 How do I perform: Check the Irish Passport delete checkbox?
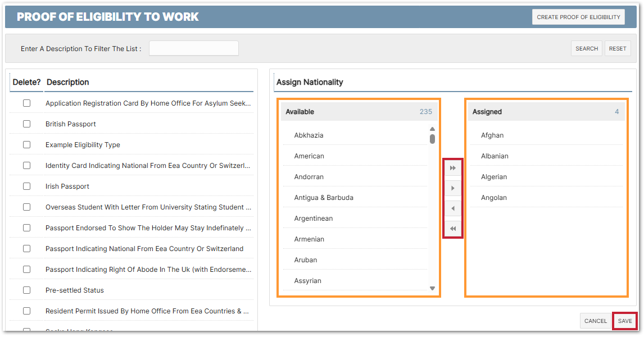pos(26,186)
